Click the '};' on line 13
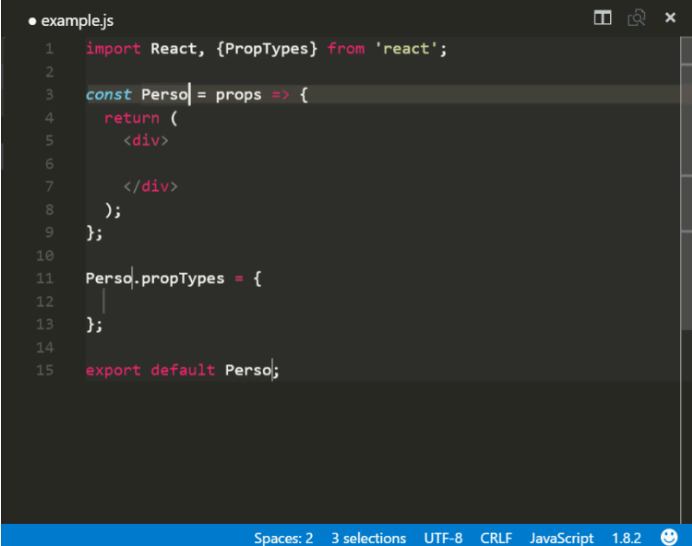This screenshot has height=546, width=692. click(x=94, y=325)
